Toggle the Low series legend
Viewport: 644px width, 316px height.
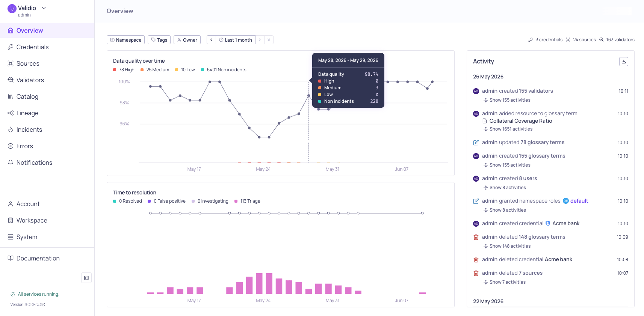[185, 70]
